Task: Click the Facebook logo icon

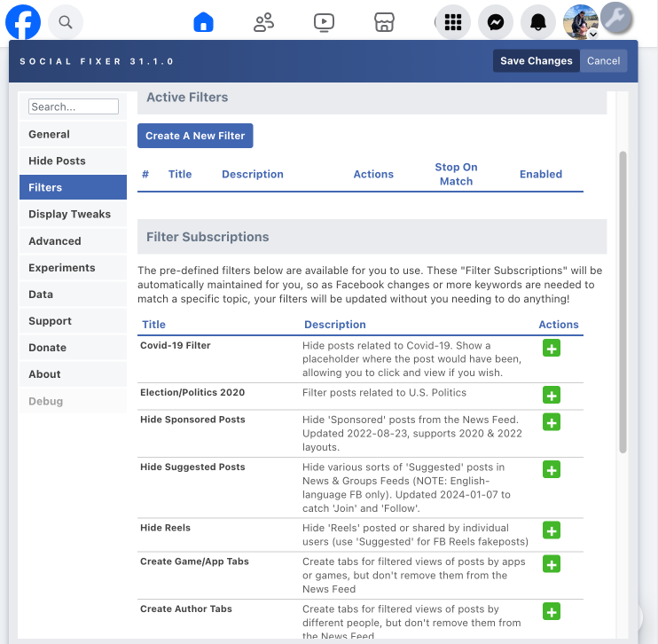Action: [23, 21]
